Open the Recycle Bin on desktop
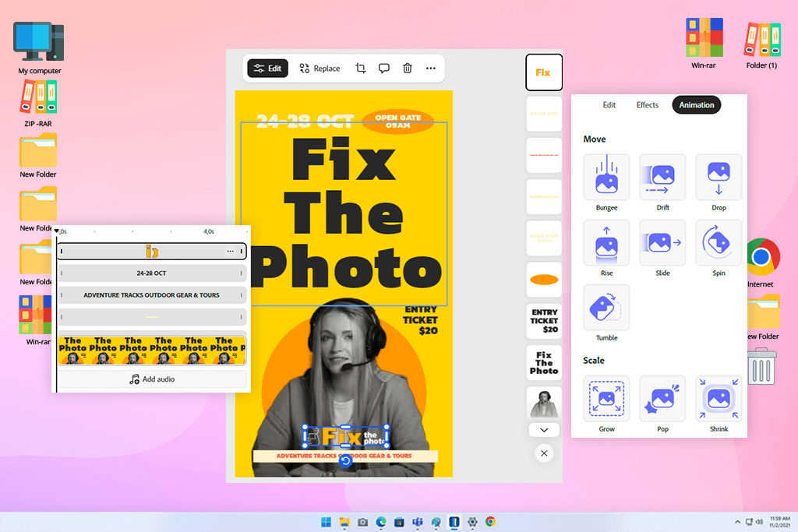 [x=761, y=366]
